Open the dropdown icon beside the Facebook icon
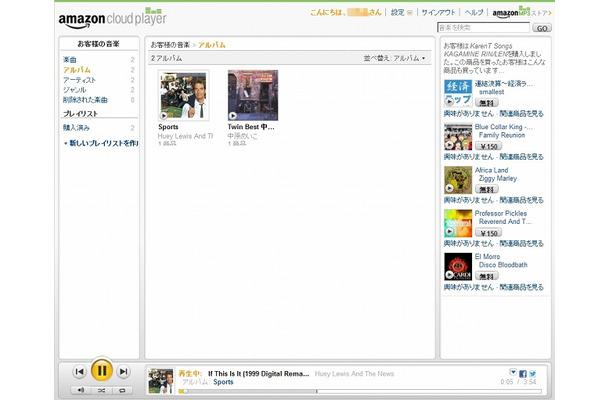This screenshot has width=610, height=400. [513, 372]
